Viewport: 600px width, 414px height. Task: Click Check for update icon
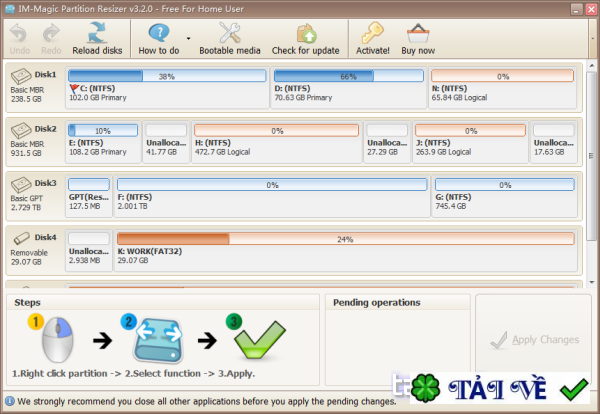pos(306,34)
